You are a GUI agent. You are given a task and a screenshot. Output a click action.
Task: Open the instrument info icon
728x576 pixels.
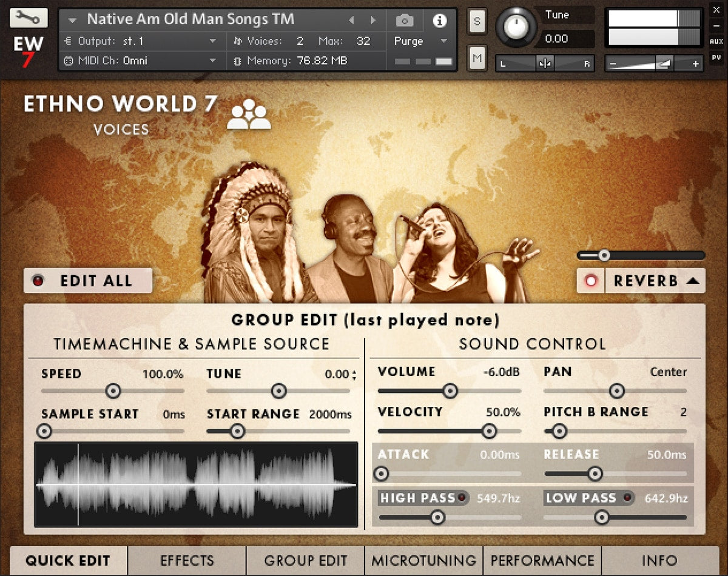pyautogui.click(x=439, y=21)
